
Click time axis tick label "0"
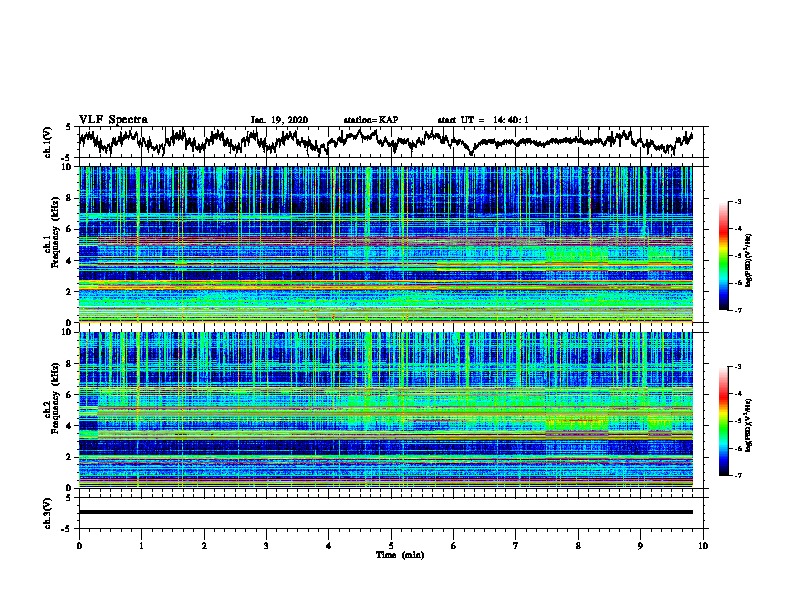(x=79, y=546)
